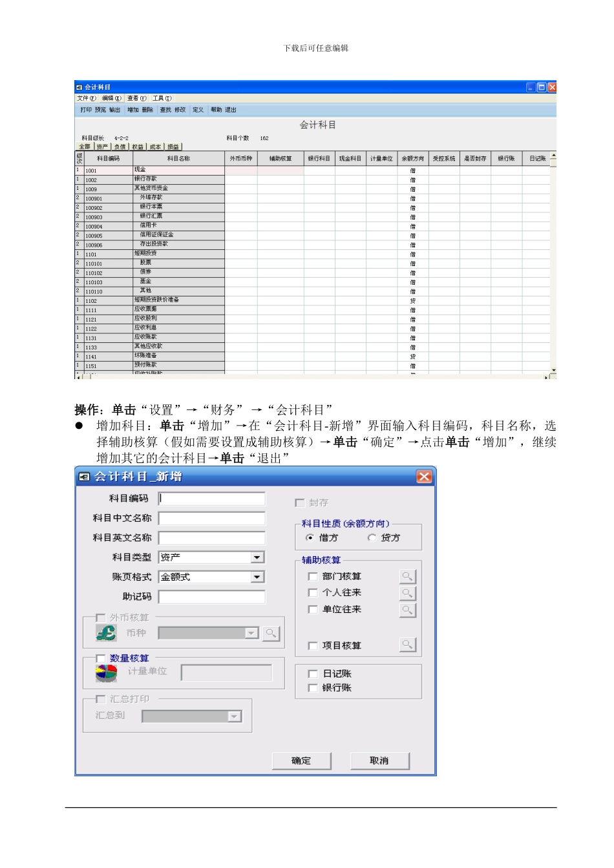This screenshot has width=614, height=868.
Task: Open the 查看 menu
Action: 137,99
